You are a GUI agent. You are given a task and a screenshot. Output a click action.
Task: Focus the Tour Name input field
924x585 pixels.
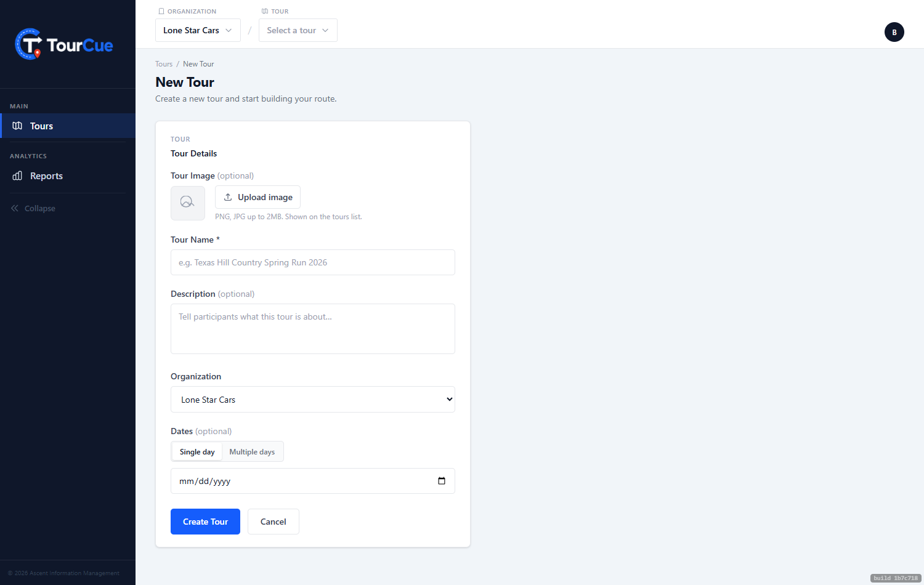pos(313,262)
